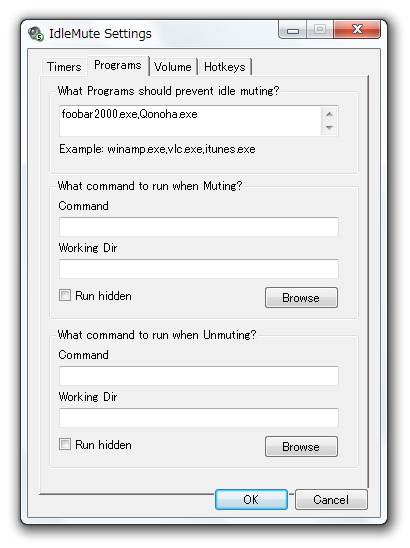Click the disabled maximize button
410x548 pixels.
click(x=320, y=29)
